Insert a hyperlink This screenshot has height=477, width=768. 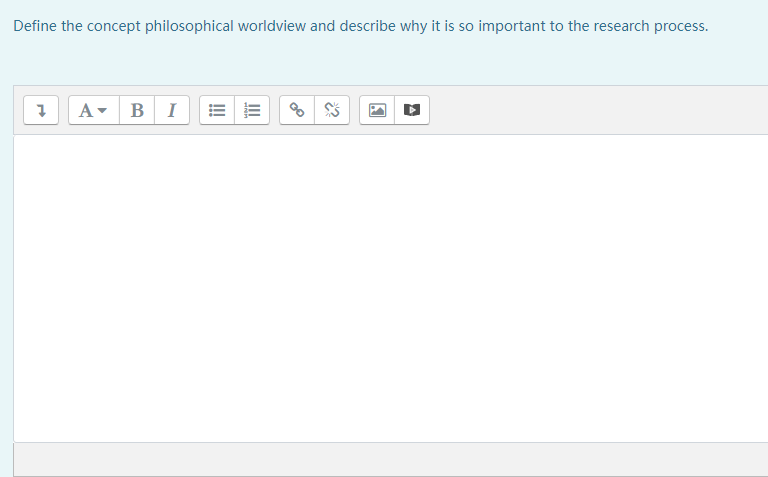[297, 110]
